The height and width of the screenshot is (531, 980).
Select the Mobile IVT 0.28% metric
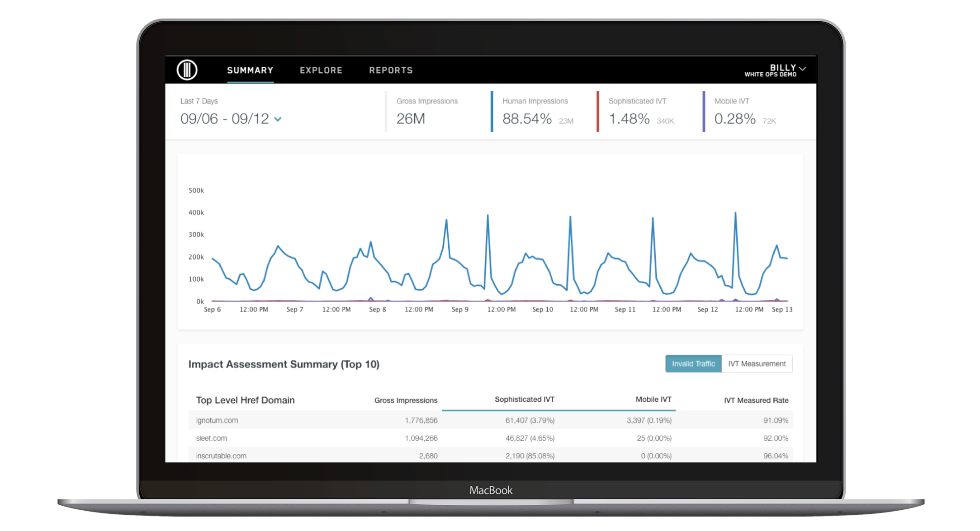tap(735, 119)
